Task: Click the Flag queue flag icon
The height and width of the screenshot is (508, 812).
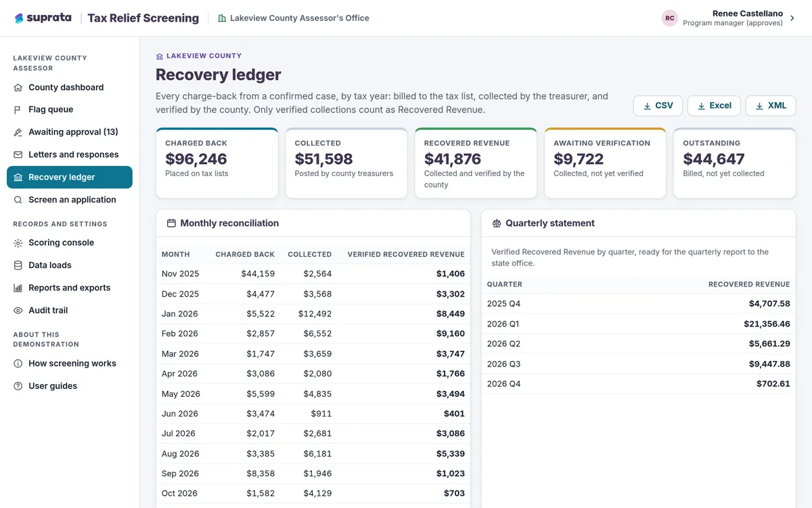Action: click(18, 110)
